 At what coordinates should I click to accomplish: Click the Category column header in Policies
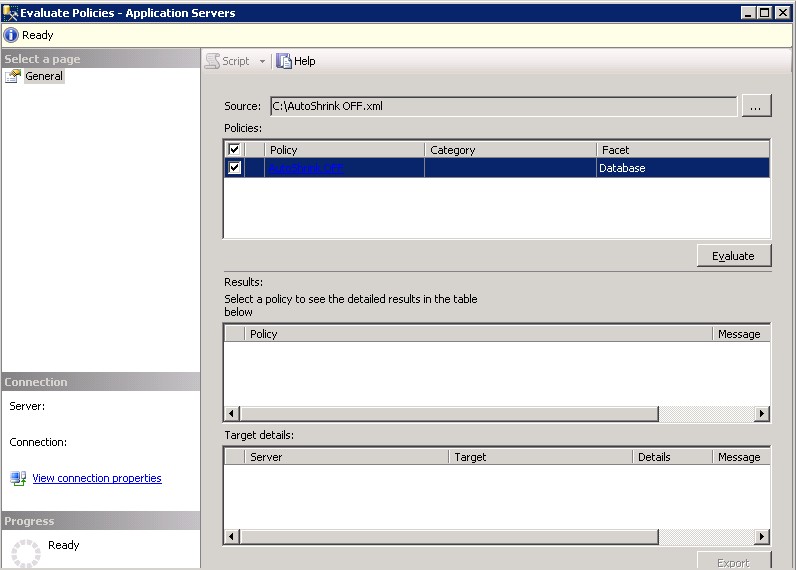click(509, 150)
